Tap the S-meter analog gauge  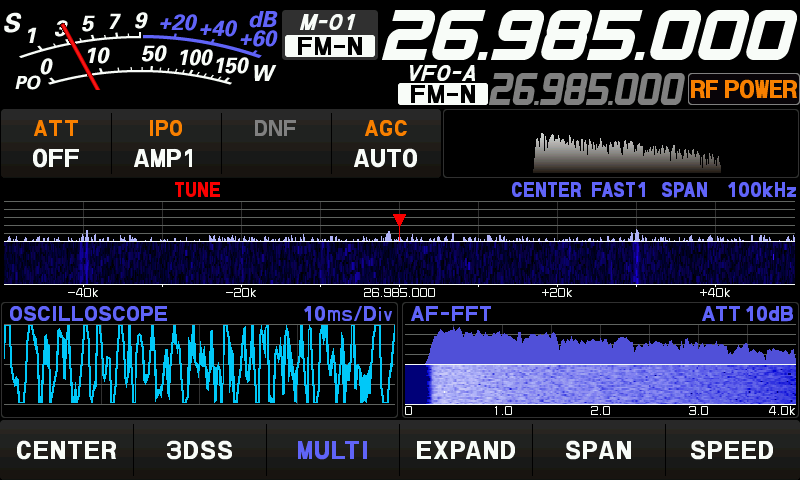pos(140,50)
